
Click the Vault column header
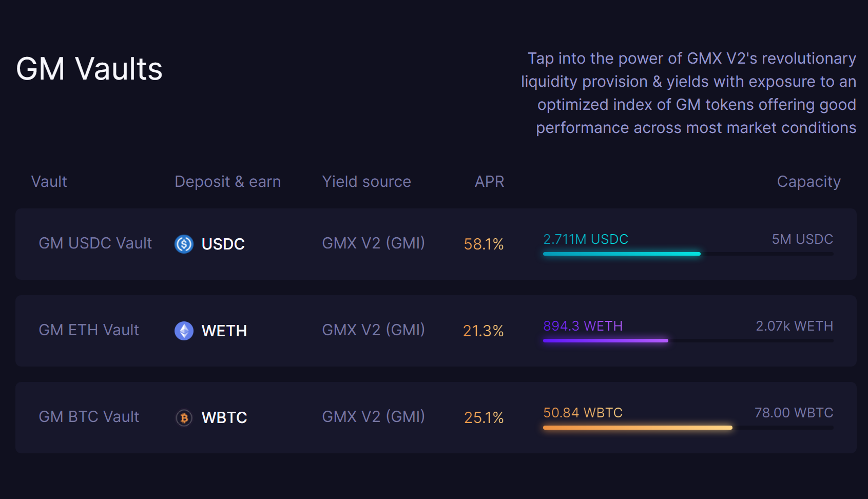[49, 182]
